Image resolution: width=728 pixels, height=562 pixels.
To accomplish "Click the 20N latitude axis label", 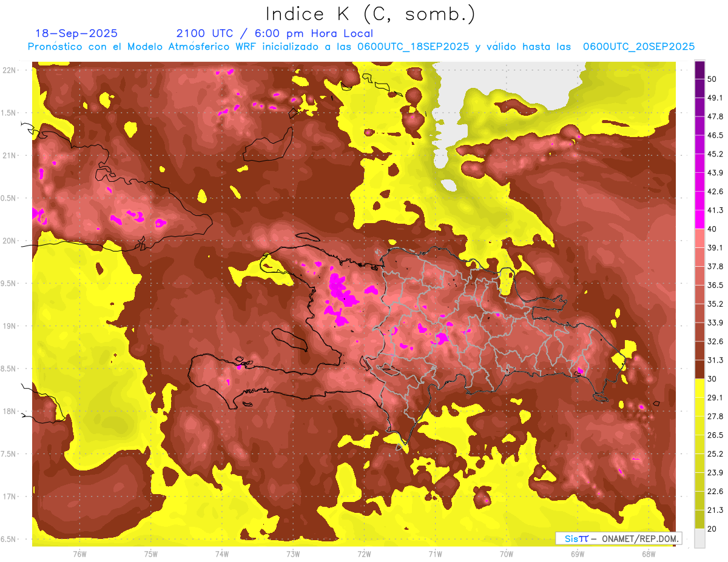I will click(x=10, y=241).
